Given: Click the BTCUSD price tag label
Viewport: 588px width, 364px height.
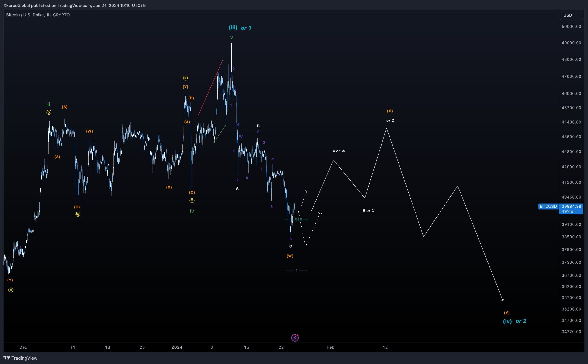Looking at the screenshot, I should 548,206.
